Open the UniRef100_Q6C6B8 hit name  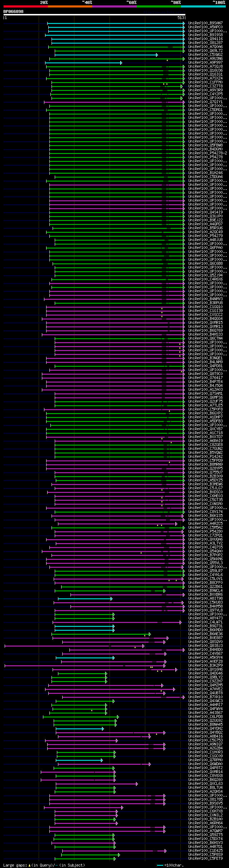[x=205, y=264]
